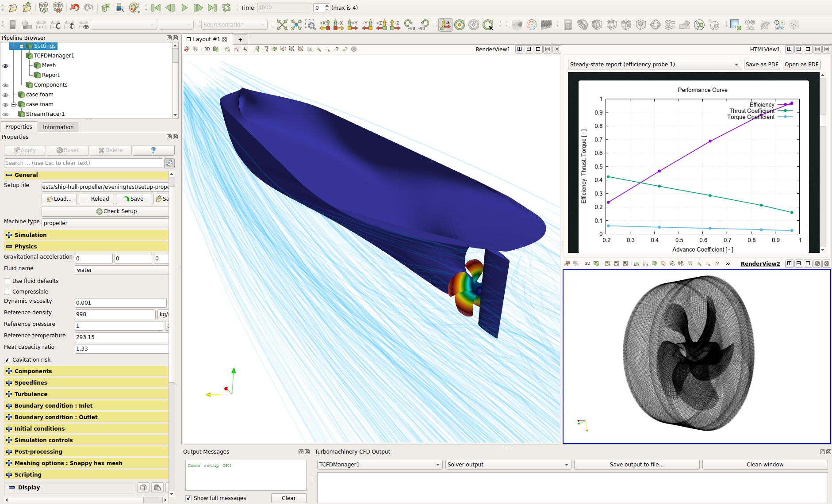Select the Layout #1 tab
The height and width of the screenshot is (504, 832).
pos(206,39)
